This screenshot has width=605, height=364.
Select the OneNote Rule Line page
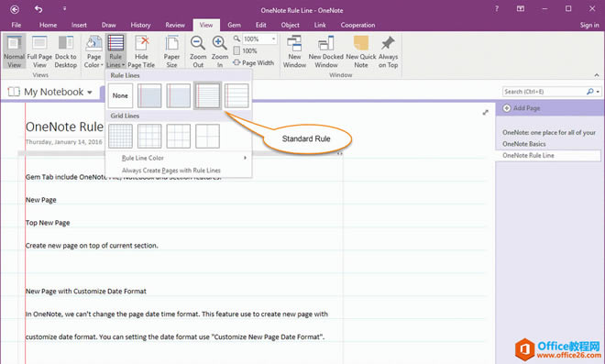tap(548, 156)
